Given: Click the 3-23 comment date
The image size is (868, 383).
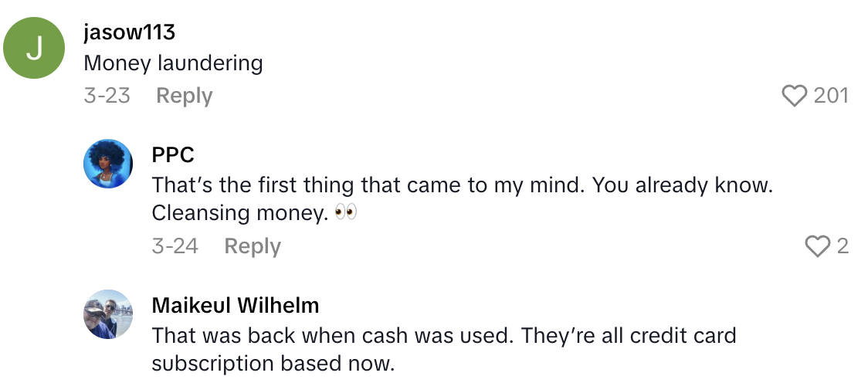Looking at the screenshot, I should pyautogui.click(x=107, y=96).
